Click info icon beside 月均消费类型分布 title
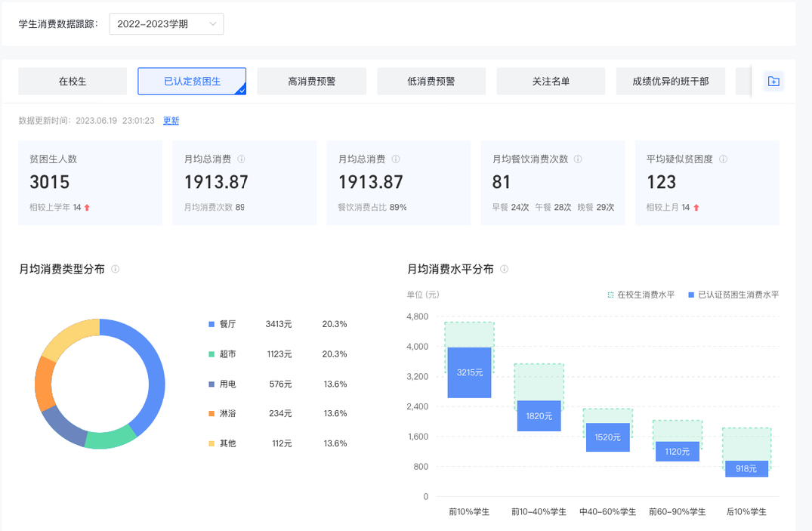Image resolution: width=812 pixels, height=531 pixels. pos(116,269)
